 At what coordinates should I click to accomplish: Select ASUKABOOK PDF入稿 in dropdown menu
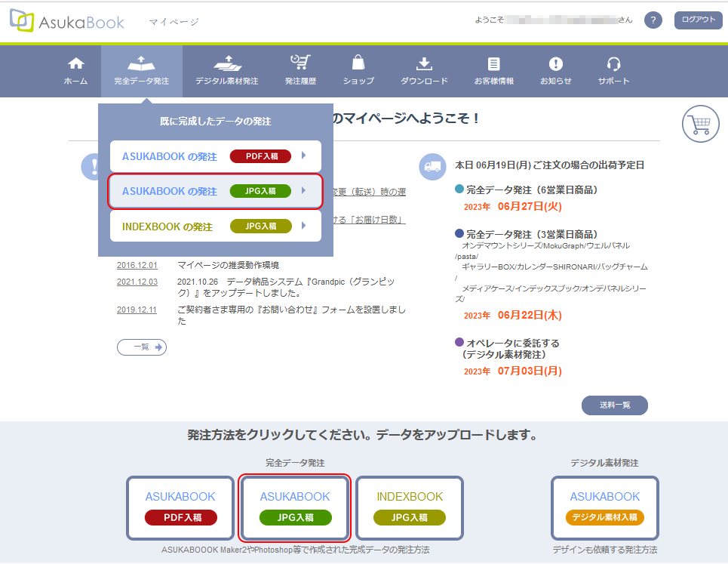(x=216, y=156)
